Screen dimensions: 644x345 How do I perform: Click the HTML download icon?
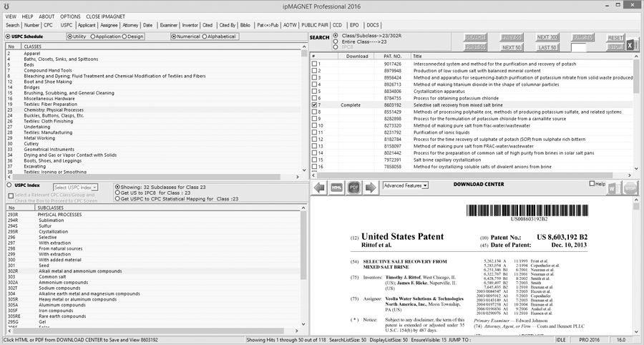pos(336,188)
